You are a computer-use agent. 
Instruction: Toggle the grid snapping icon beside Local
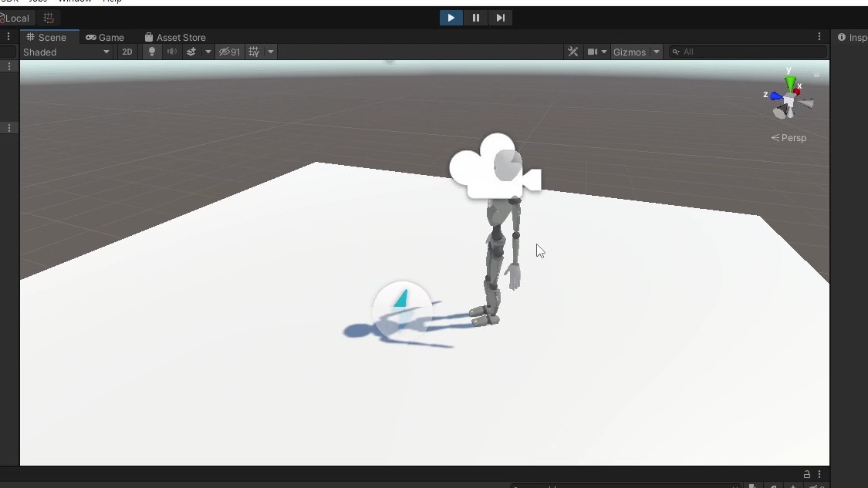pos(49,19)
